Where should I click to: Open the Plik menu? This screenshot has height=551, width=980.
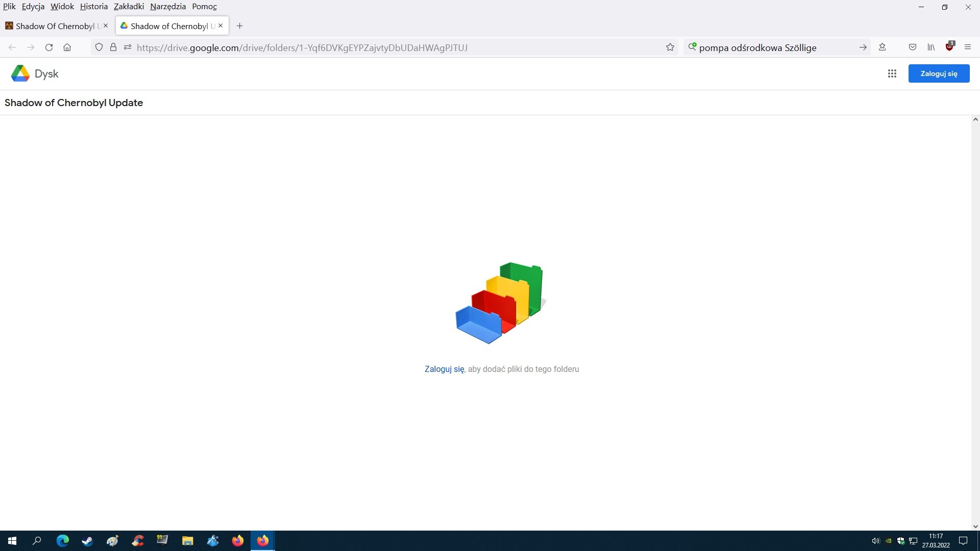coord(9,7)
